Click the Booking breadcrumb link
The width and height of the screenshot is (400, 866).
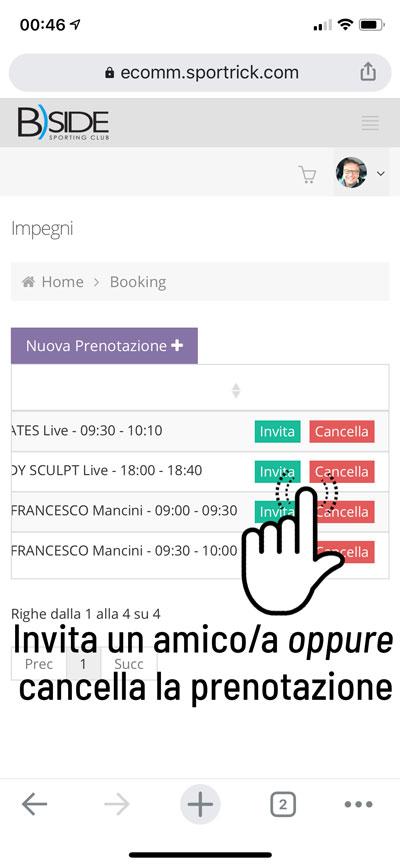click(x=138, y=282)
